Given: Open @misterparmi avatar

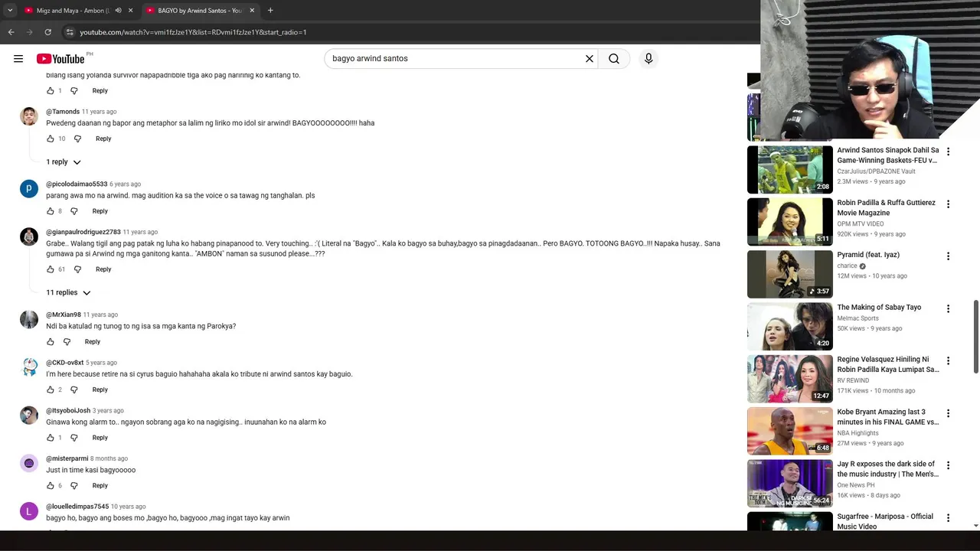Looking at the screenshot, I should 29,463.
